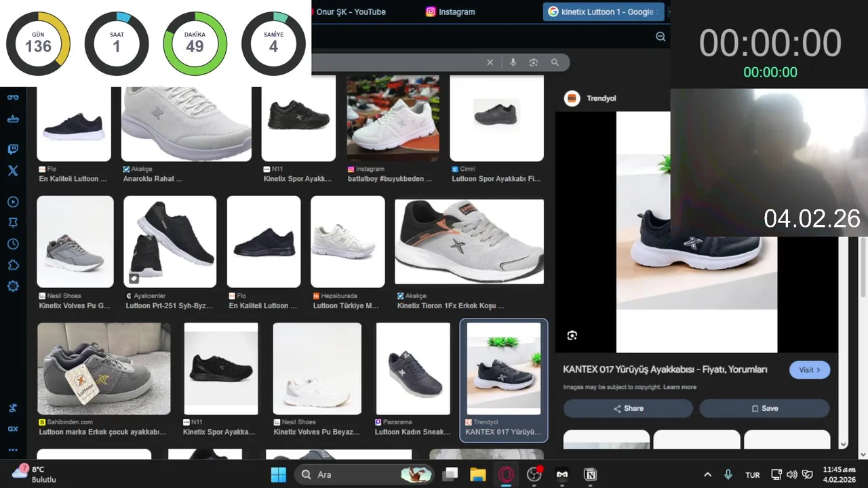Switch to Onur ŞK - YouTube tab

click(x=351, y=12)
